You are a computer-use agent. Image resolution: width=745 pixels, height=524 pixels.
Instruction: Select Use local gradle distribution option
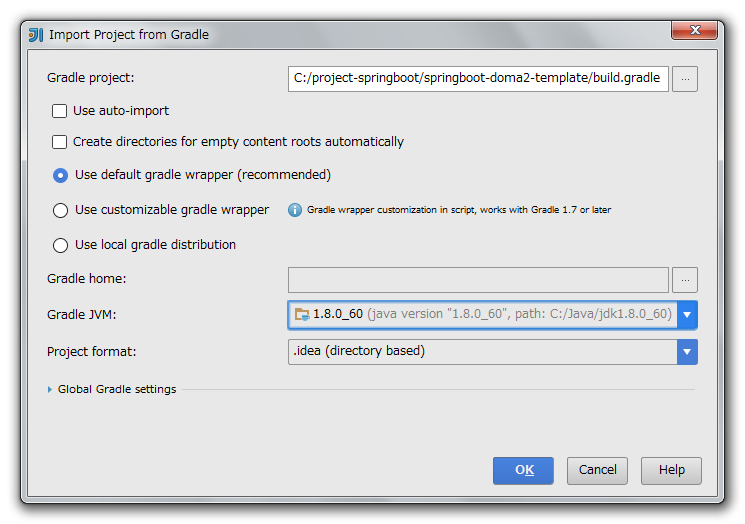click(60, 245)
